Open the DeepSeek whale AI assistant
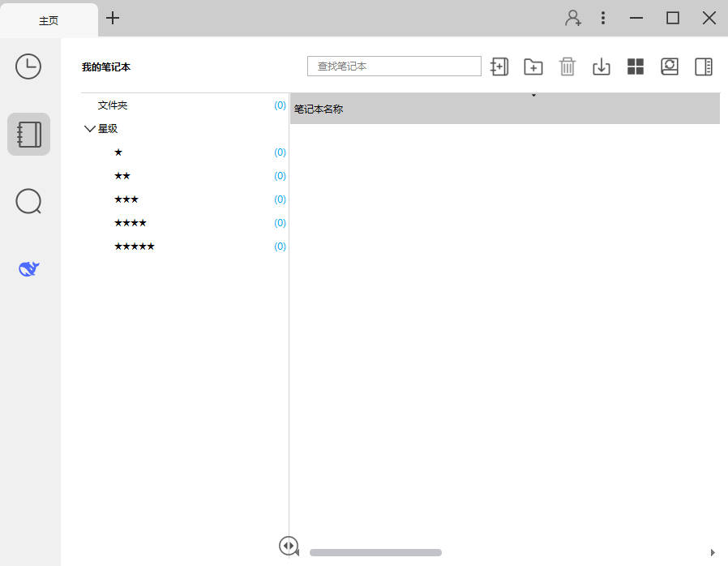This screenshot has height=566, width=728. click(x=29, y=268)
